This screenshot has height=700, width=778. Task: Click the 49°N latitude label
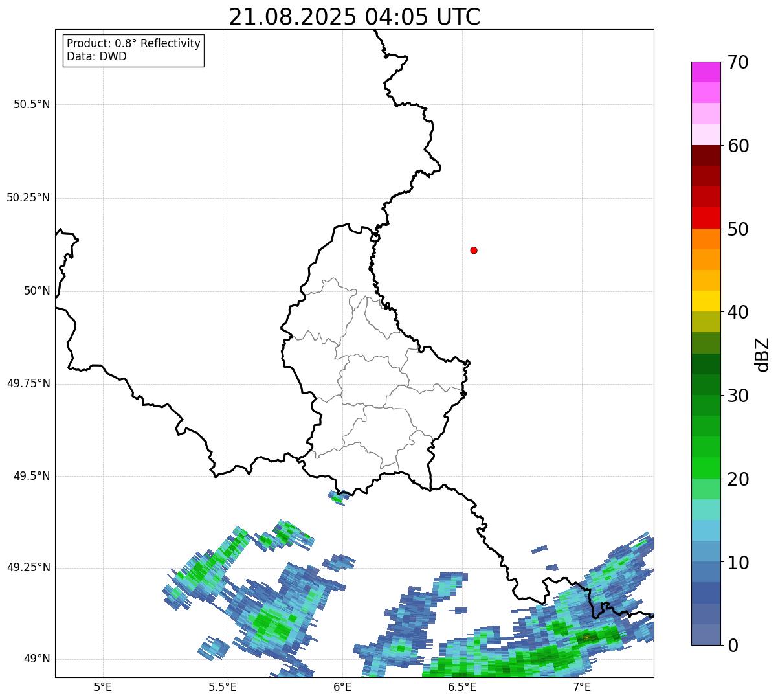tap(37, 659)
